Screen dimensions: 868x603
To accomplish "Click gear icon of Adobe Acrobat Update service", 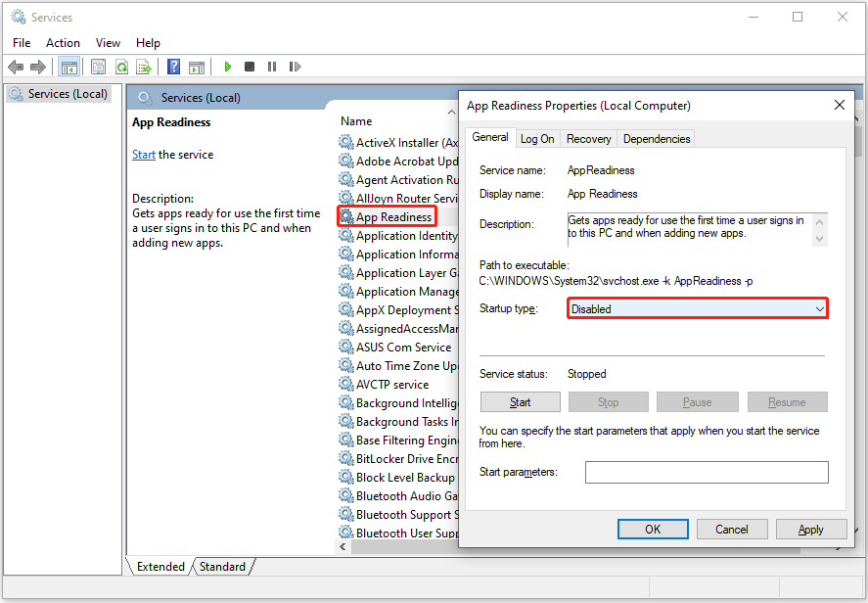I will point(346,162).
